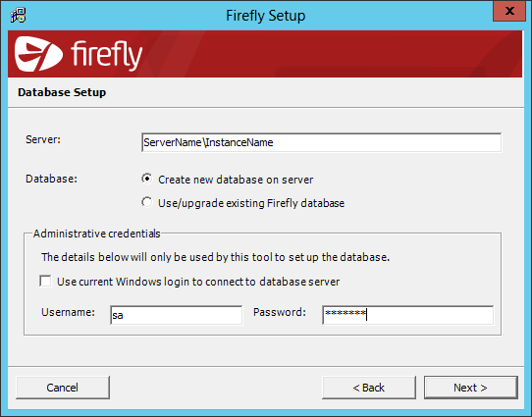The width and height of the screenshot is (532, 417).
Task: Click the Database Setup heading
Action: (x=62, y=92)
